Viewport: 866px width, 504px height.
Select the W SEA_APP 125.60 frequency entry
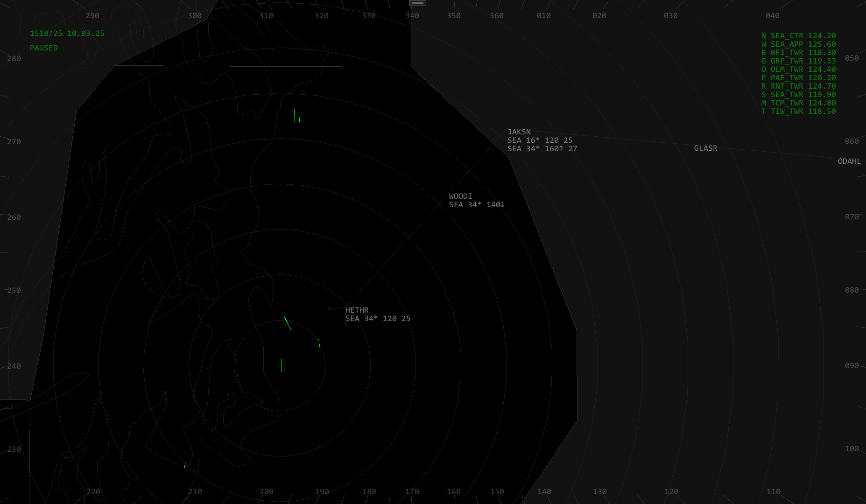[x=798, y=44]
